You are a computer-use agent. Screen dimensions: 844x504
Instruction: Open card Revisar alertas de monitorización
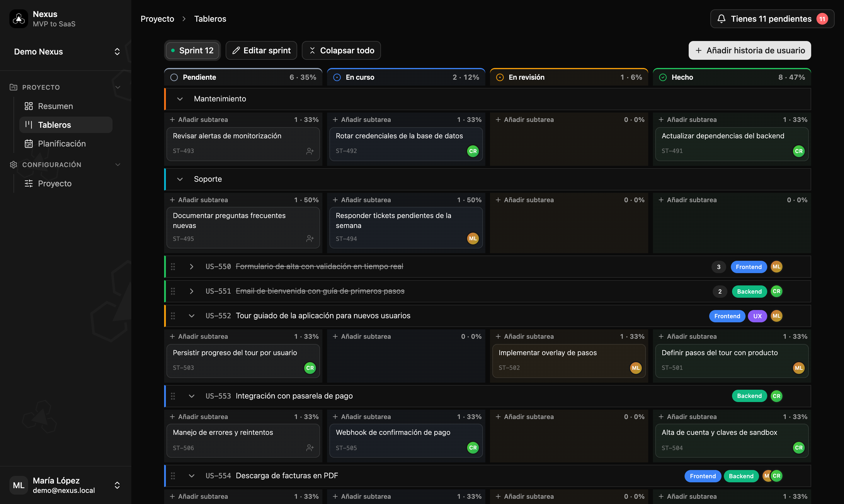coord(243,144)
